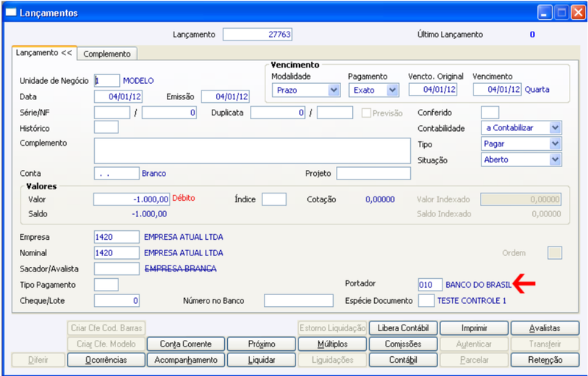Open Conta Corrente
This screenshot has height=376, width=588.
(x=186, y=344)
